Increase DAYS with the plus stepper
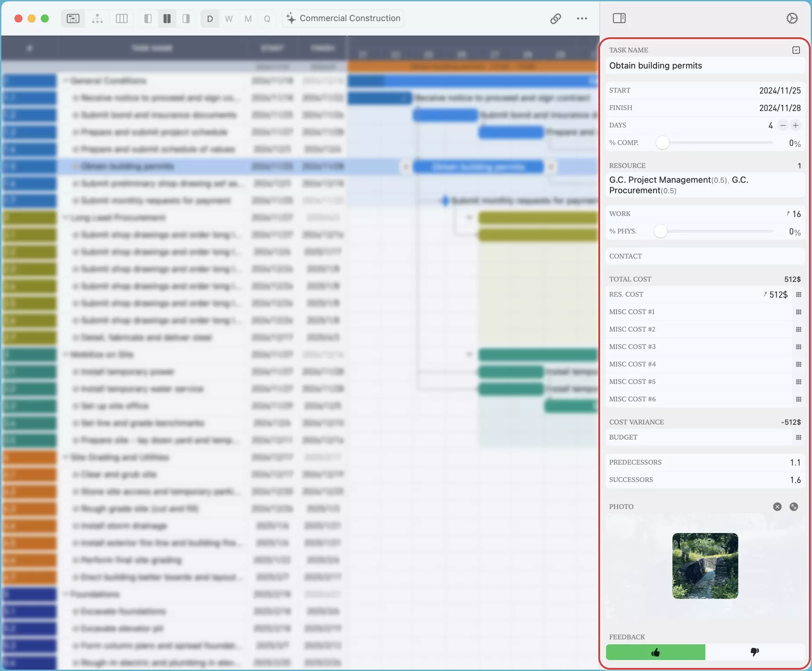 [796, 125]
